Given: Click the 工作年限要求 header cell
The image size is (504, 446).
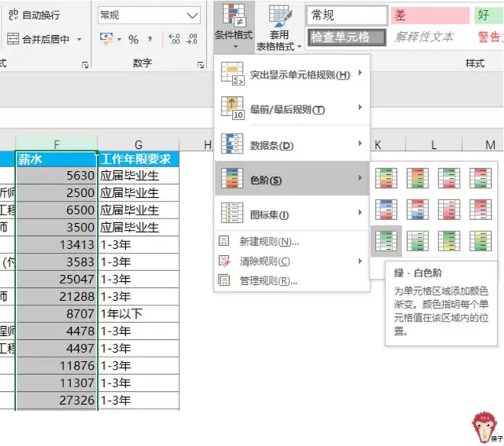Looking at the screenshot, I should coord(138,159).
